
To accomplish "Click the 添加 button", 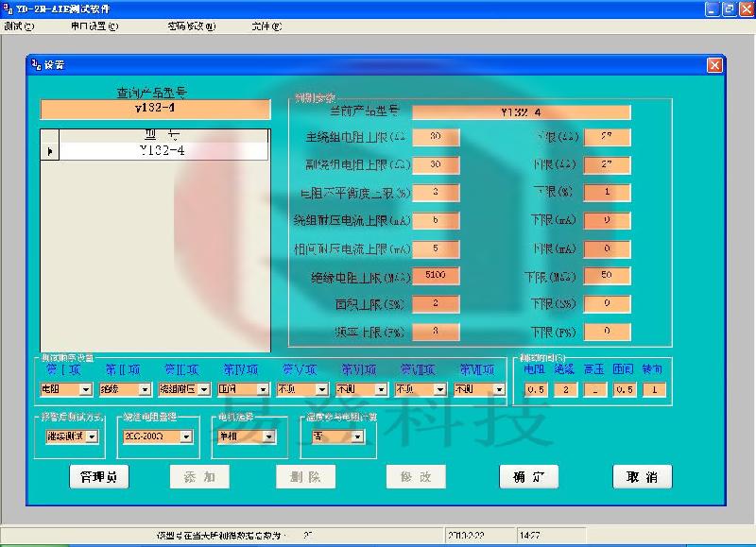I will click(198, 476).
